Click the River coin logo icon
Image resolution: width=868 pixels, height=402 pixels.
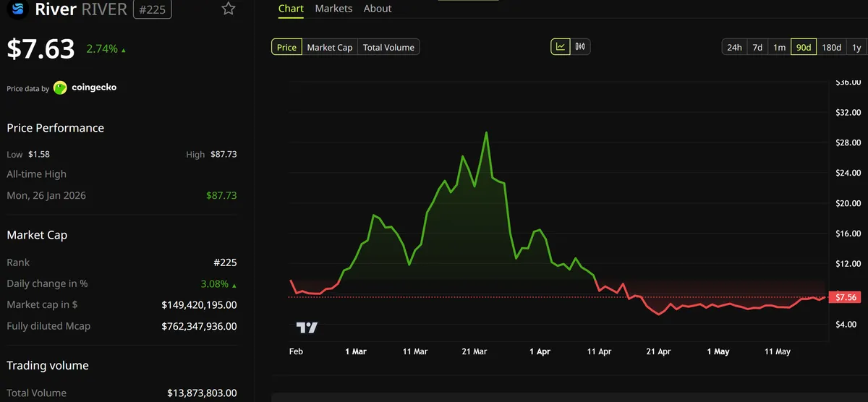(18, 9)
